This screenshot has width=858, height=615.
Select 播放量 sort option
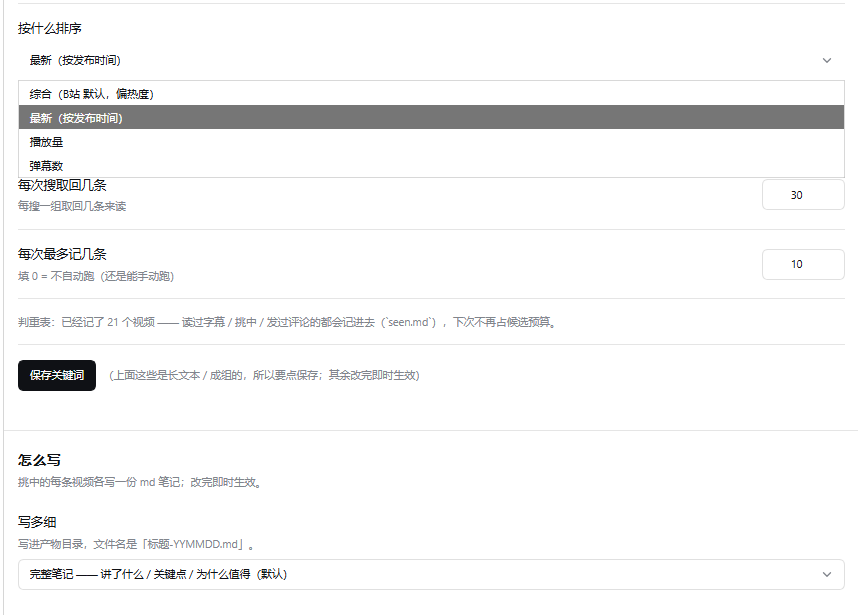pos(431,142)
